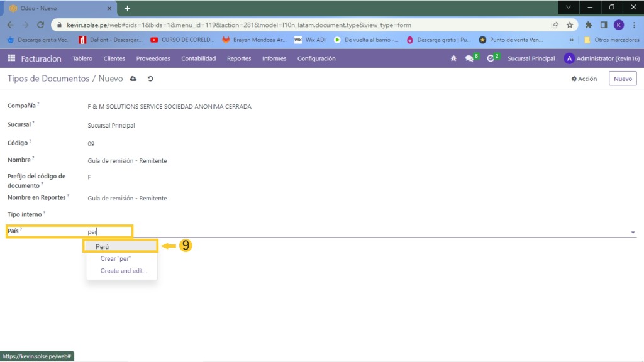Open the Contabilidad menu
Screen dimensions: 644x362
pyautogui.click(x=198, y=58)
